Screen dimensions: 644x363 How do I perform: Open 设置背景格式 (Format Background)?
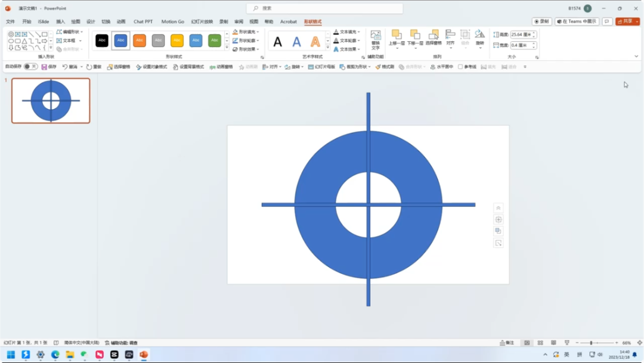coord(188,67)
